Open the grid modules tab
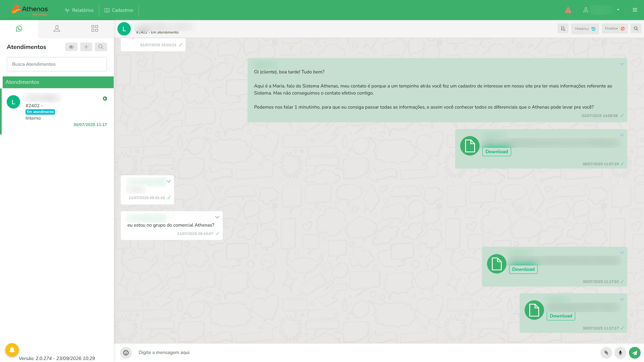Viewport: 644px width, 362px height. click(x=95, y=29)
